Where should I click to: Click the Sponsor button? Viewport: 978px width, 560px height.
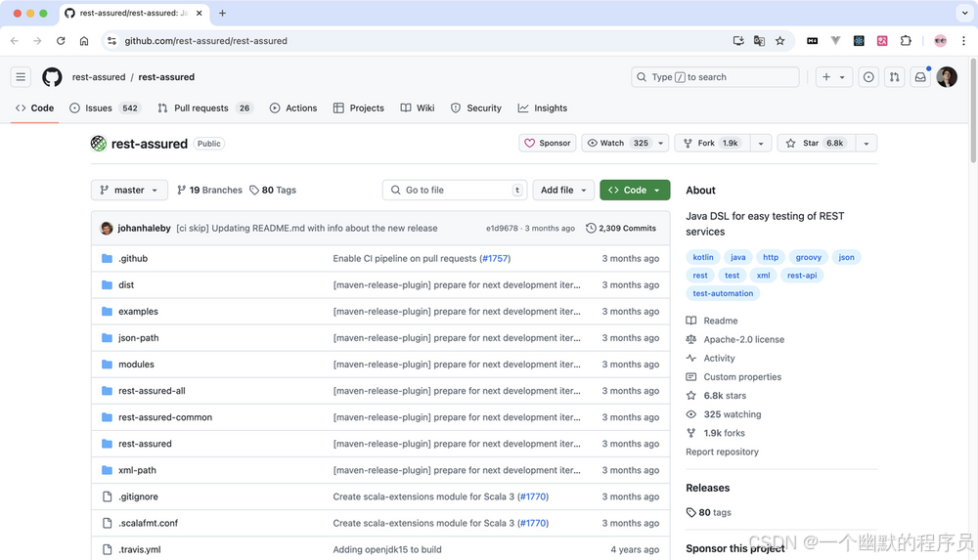tap(548, 143)
